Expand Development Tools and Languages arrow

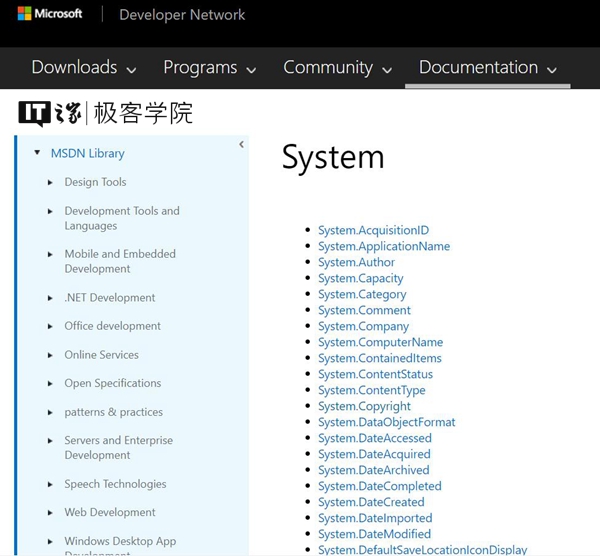click(x=50, y=211)
